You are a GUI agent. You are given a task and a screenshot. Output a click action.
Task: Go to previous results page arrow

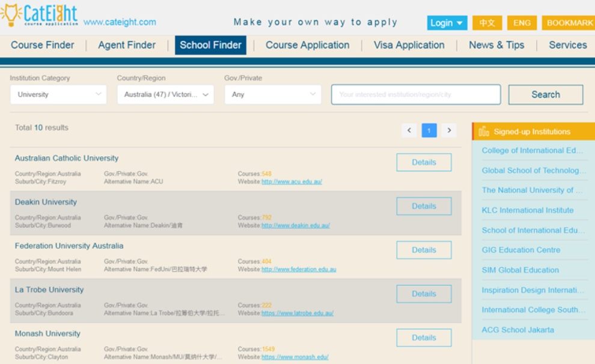[x=409, y=130]
